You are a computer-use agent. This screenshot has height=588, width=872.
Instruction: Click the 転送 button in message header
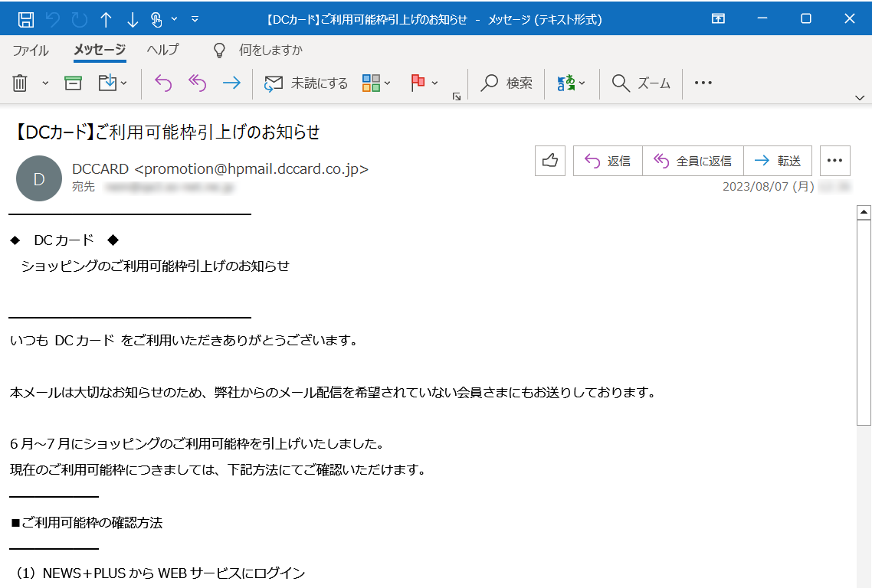(x=778, y=161)
